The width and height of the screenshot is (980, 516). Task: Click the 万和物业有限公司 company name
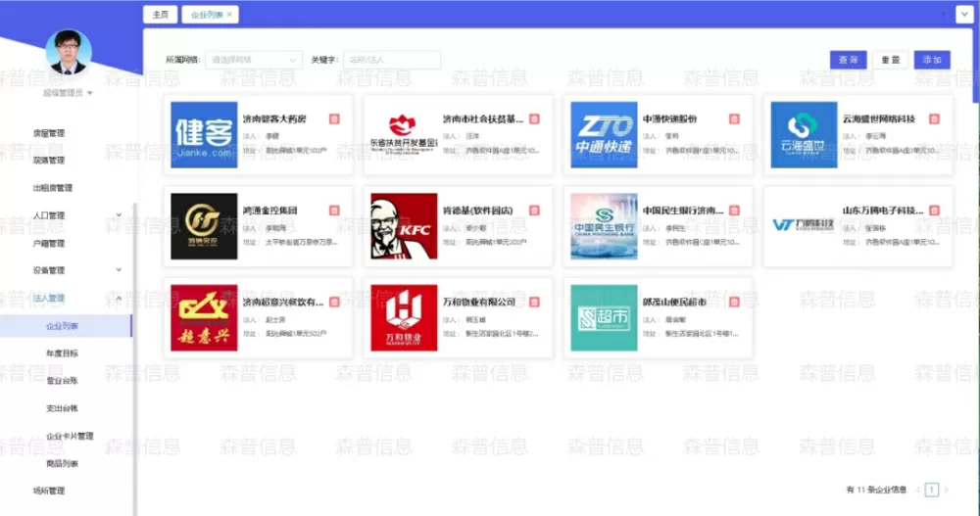click(479, 302)
